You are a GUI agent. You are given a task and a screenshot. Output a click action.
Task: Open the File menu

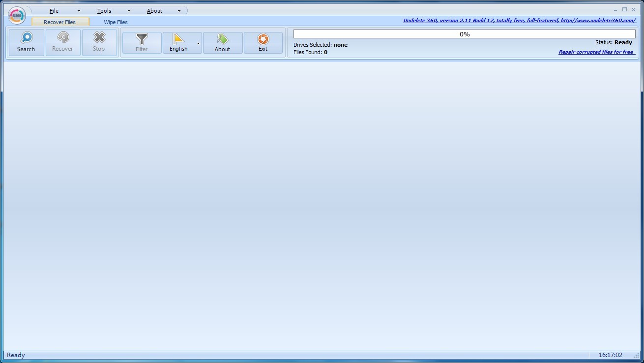coord(54,11)
